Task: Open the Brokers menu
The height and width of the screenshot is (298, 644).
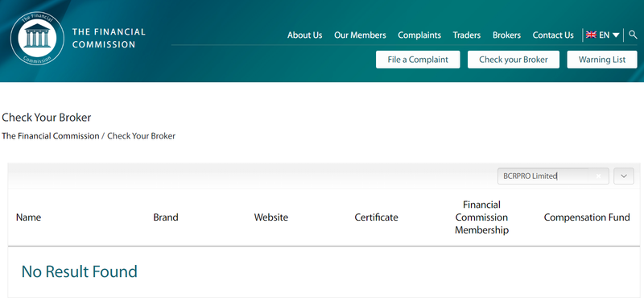Action: (506, 35)
